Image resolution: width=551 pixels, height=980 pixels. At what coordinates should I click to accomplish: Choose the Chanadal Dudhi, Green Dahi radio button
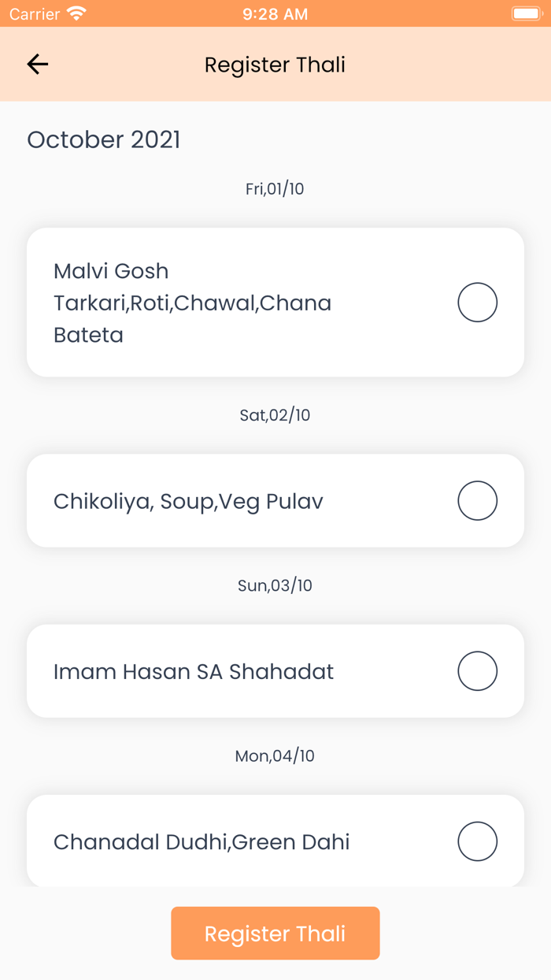477,841
